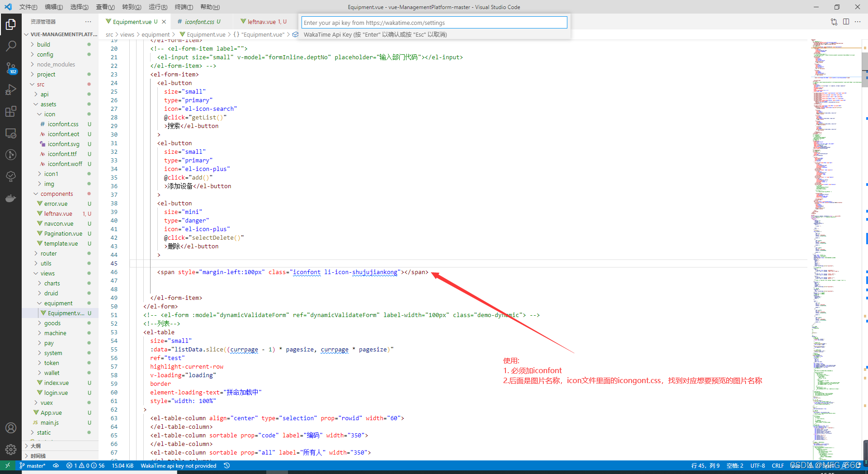Open the errors and warnings status item

(x=85, y=465)
